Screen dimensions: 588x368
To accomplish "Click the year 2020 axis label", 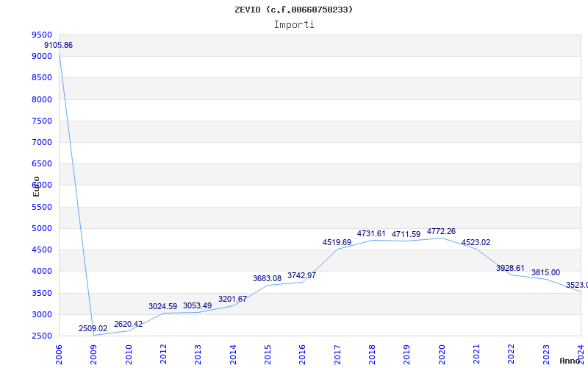I will coord(442,355).
